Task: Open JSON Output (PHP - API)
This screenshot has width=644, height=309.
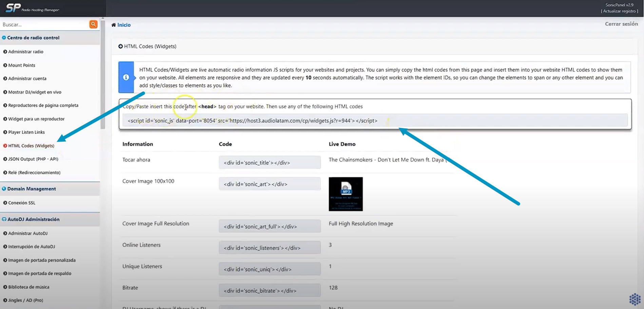Action: tap(33, 159)
